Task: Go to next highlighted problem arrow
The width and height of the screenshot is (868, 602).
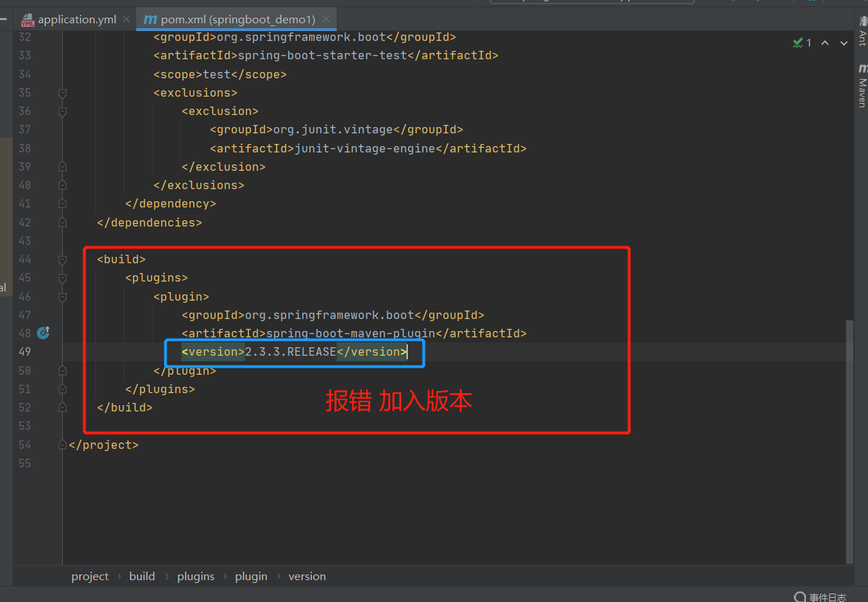Action: pos(843,43)
